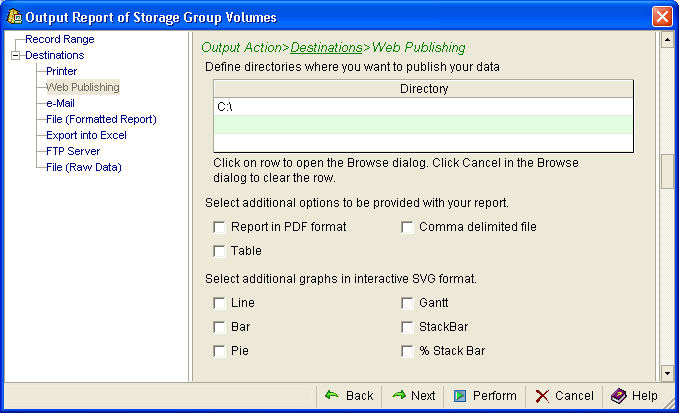The height and width of the screenshot is (413, 679).
Task: Click the vertical scrollbar thumb
Action: (x=667, y=171)
